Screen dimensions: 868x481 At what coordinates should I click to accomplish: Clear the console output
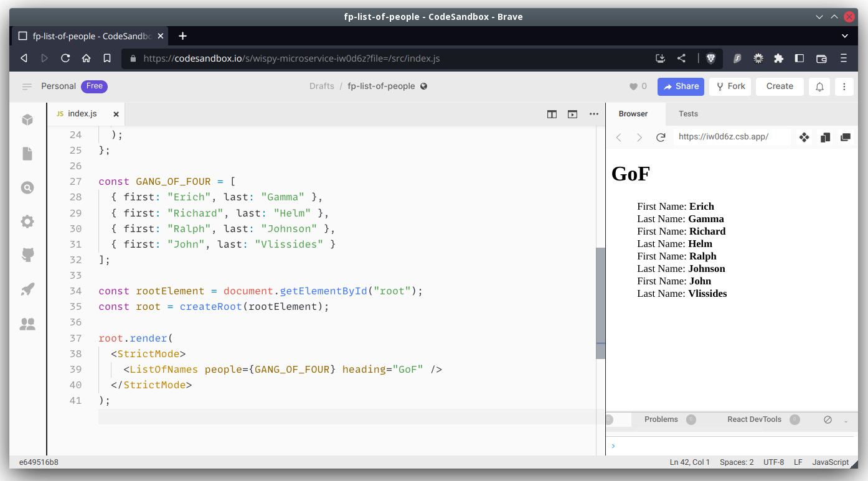[828, 419]
